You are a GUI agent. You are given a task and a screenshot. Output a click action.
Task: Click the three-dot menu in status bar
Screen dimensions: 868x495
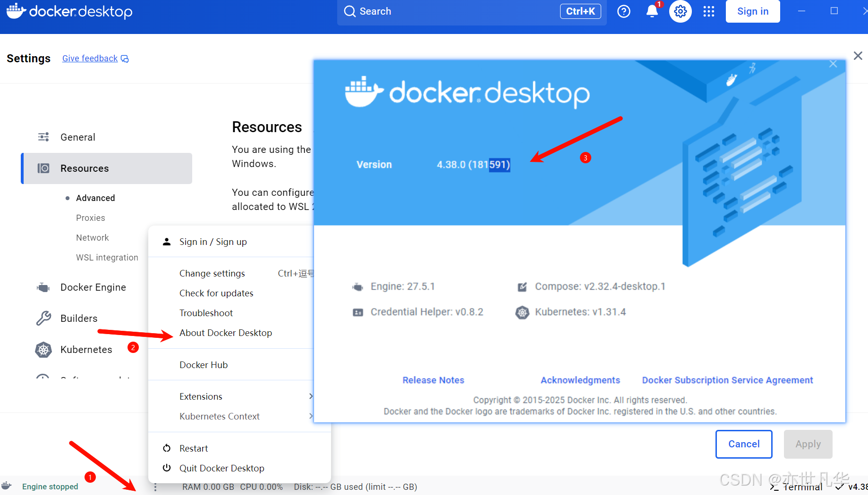(155, 487)
